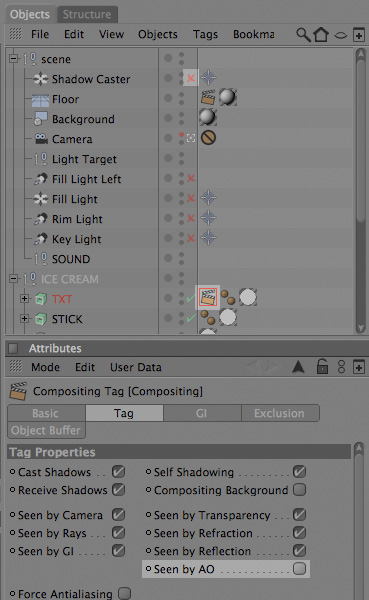Uncheck the Cast Shadows checkbox

tap(119, 471)
